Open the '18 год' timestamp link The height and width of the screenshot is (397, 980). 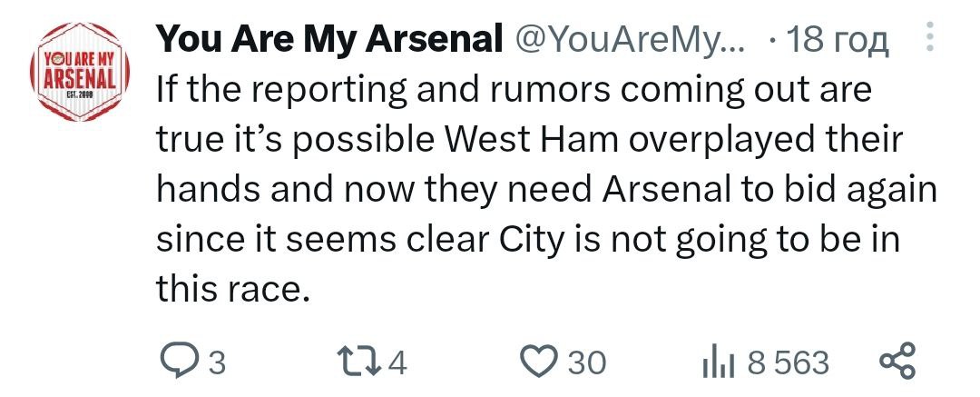pos(837,39)
